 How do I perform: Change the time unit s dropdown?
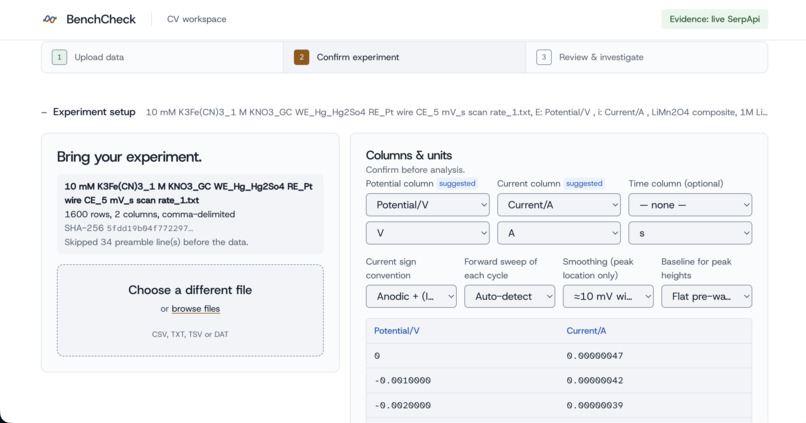[690, 233]
